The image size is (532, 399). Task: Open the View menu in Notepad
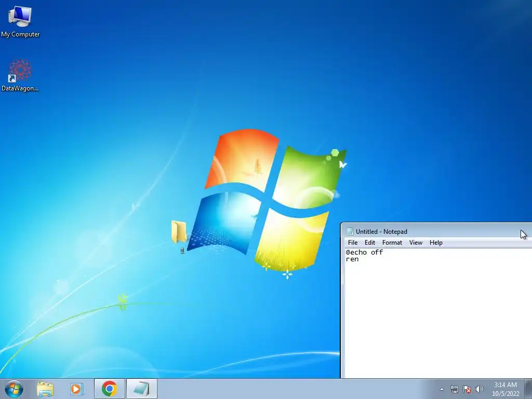click(416, 243)
